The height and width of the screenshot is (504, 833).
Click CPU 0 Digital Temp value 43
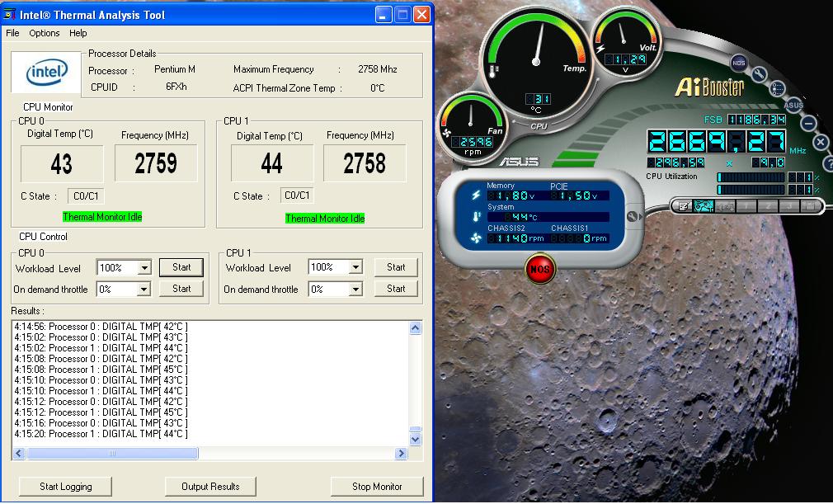coord(62,163)
